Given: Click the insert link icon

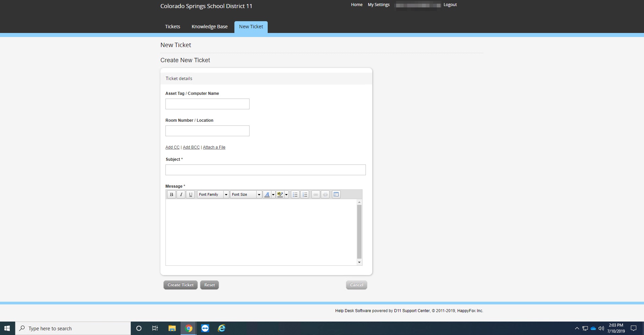Looking at the screenshot, I should point(315,194).
